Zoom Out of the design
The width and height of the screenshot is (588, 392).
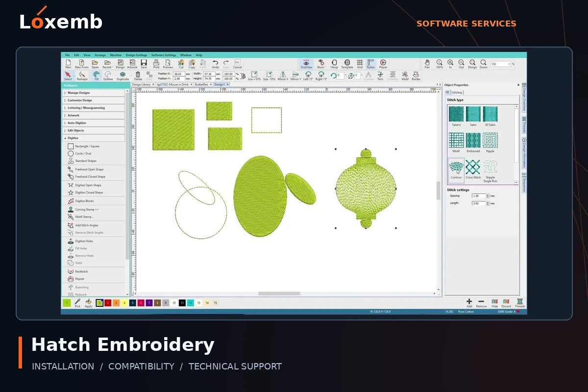click(461, 64)
